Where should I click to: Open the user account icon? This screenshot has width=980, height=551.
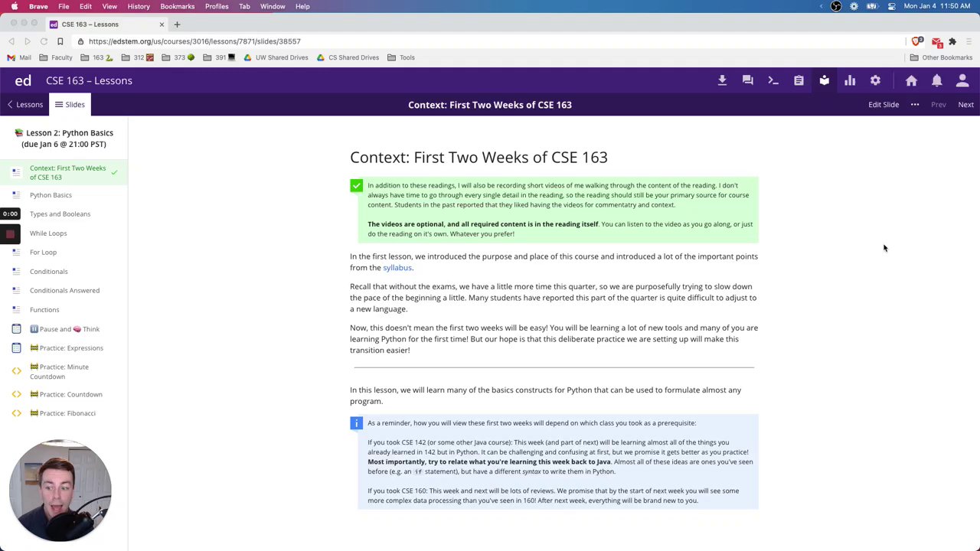(962, 80)
